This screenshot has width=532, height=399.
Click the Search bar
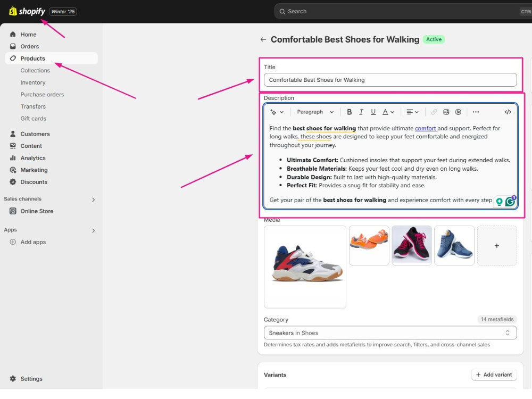(403, 11)
